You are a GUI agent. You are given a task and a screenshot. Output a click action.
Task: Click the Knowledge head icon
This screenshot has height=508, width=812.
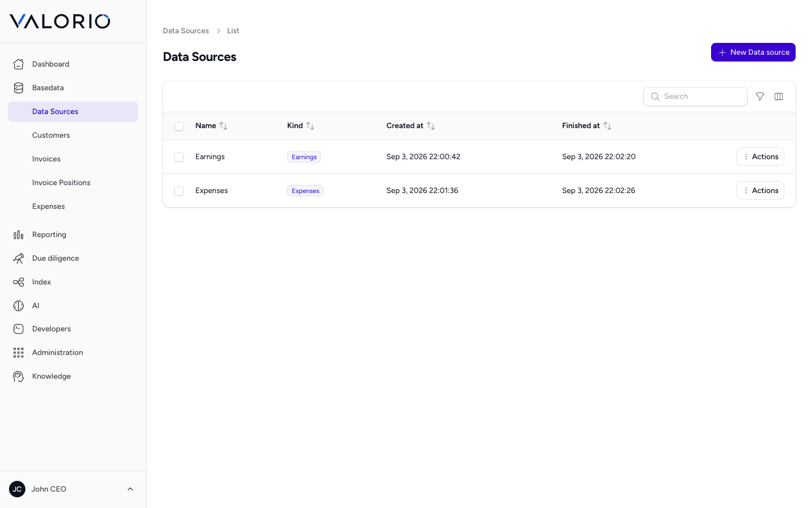tap(19, 376)
